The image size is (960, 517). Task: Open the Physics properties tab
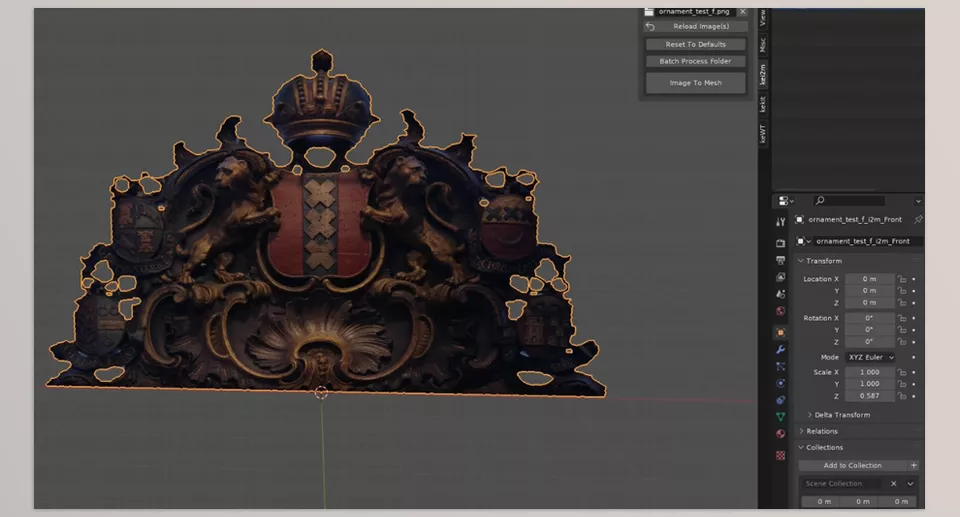781,383
